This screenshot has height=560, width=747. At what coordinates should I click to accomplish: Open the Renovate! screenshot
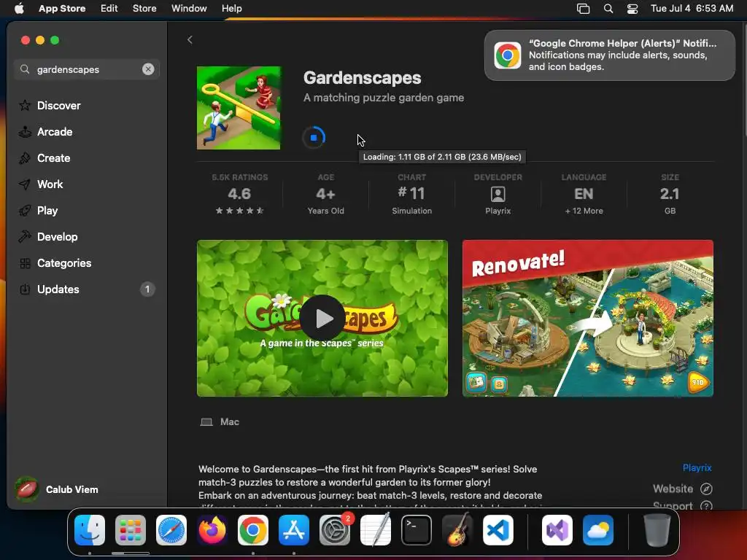coord(588,318)
